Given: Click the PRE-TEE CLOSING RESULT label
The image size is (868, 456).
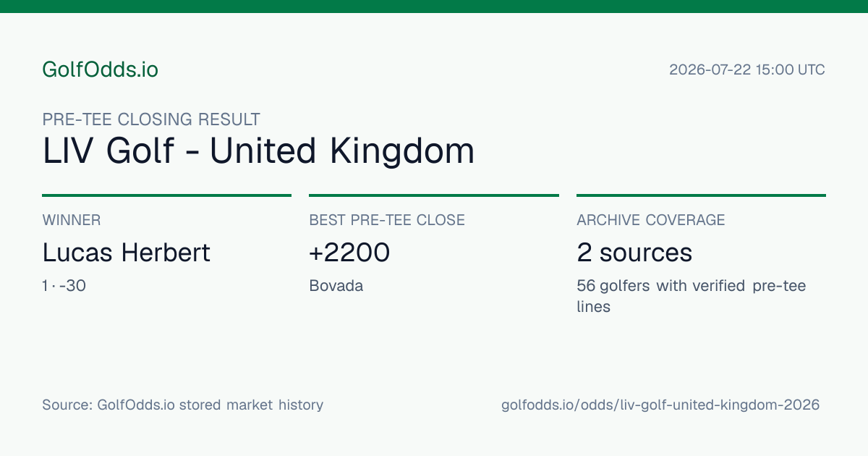Looking at the screenshot, I should 151,119.
